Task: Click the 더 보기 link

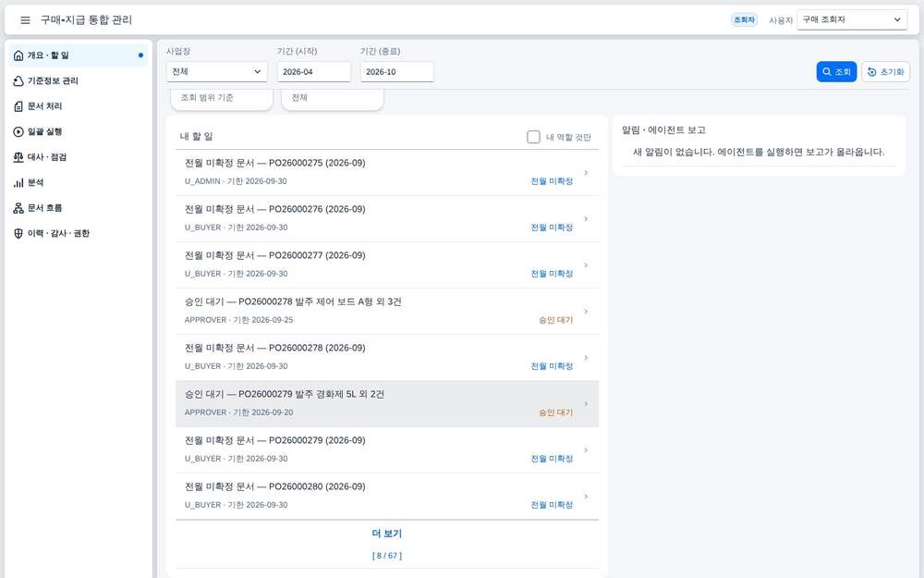Action: [386, 534]
